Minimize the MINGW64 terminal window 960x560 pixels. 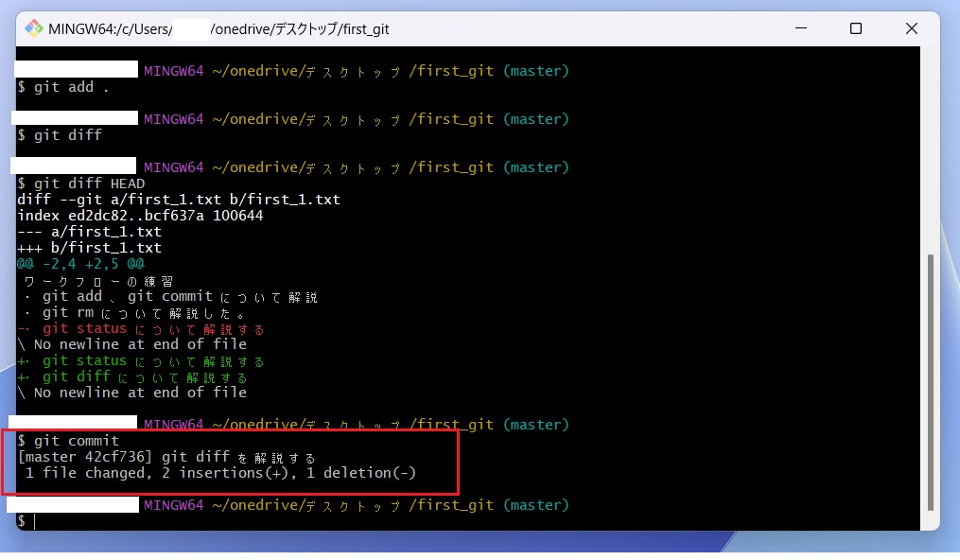coord(799,28)
